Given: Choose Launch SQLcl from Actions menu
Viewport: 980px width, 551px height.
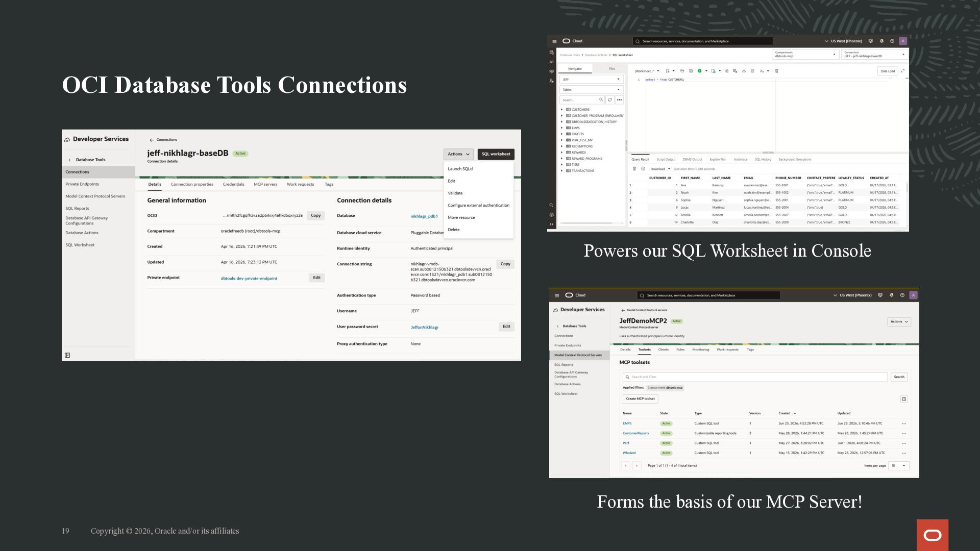Looking at the screenshot, I should (460, 169).
